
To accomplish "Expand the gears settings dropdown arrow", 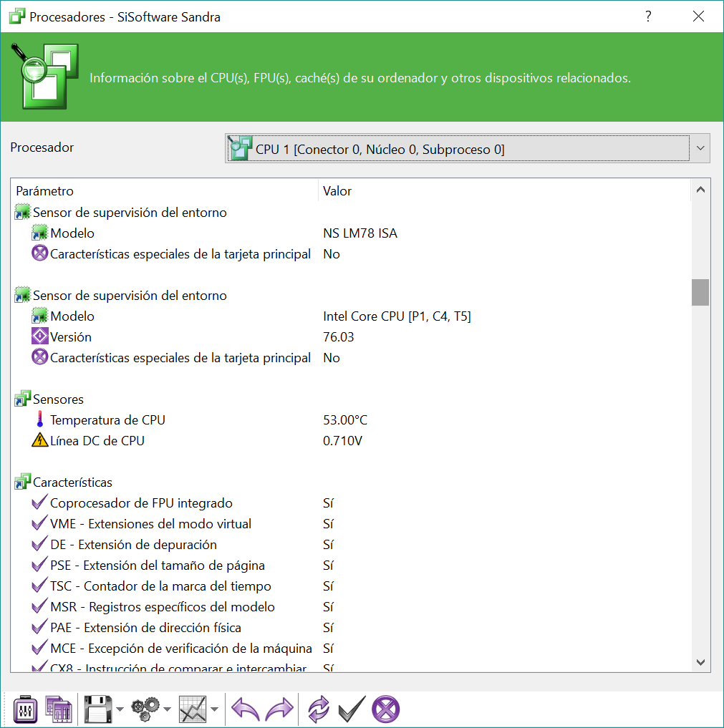I will coord(167,709).
